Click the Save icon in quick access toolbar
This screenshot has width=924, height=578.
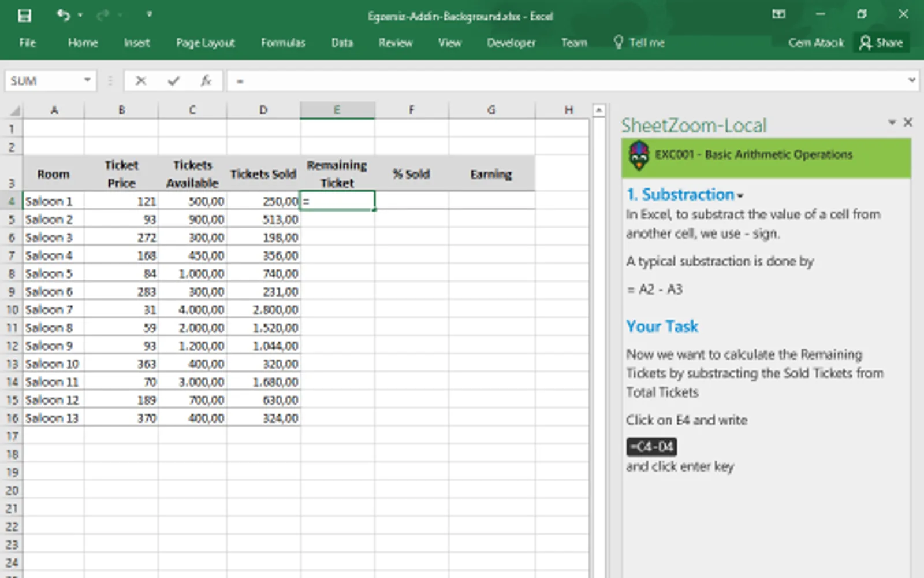coord(24,16)
